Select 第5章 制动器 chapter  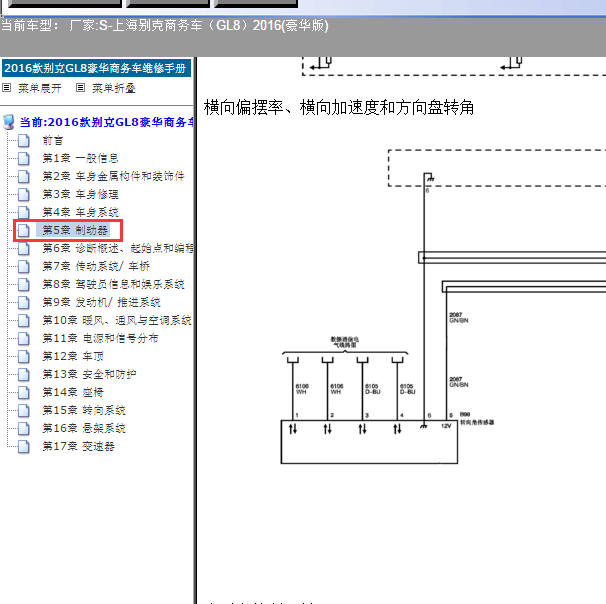(75, 230)
